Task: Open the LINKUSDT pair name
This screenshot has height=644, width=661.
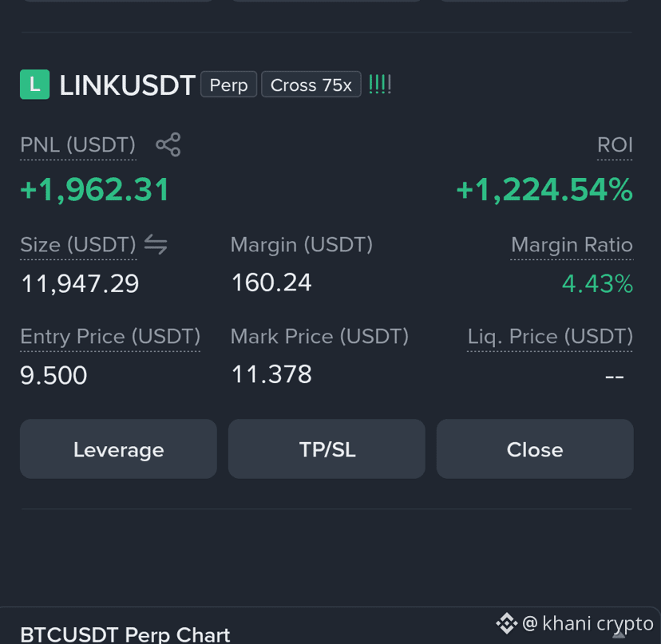Action: (127, 85)
